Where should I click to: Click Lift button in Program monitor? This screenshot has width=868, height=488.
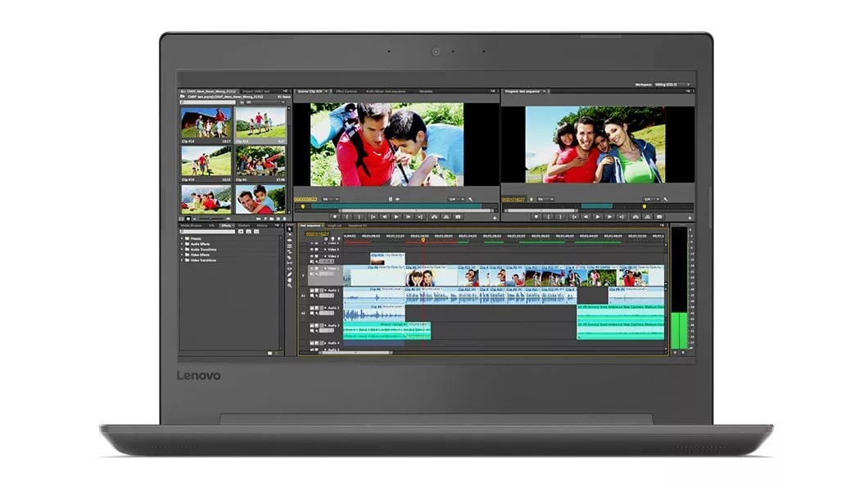coord(635,217)
